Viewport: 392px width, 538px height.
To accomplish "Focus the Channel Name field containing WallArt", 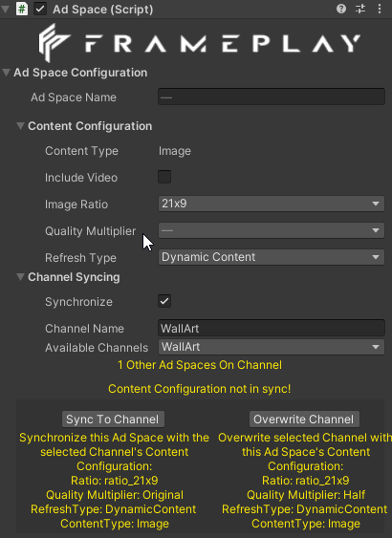I will pyautogui.click(x=272, y=328).
